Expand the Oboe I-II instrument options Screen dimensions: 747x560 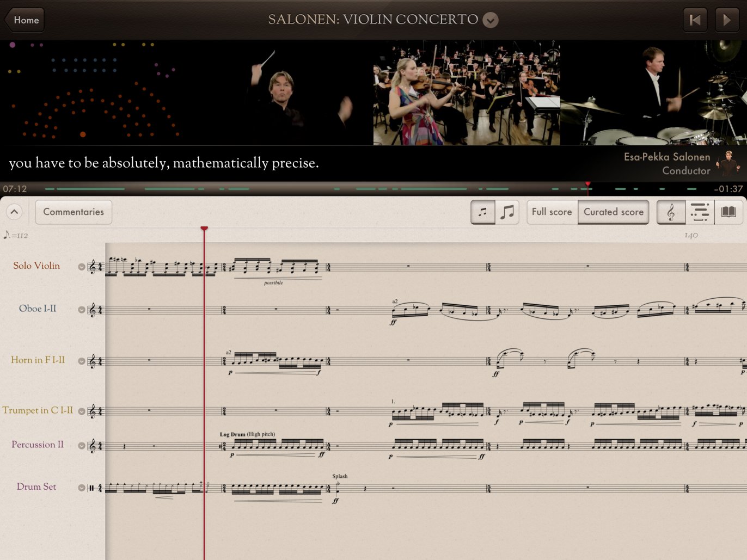point(81,310)
